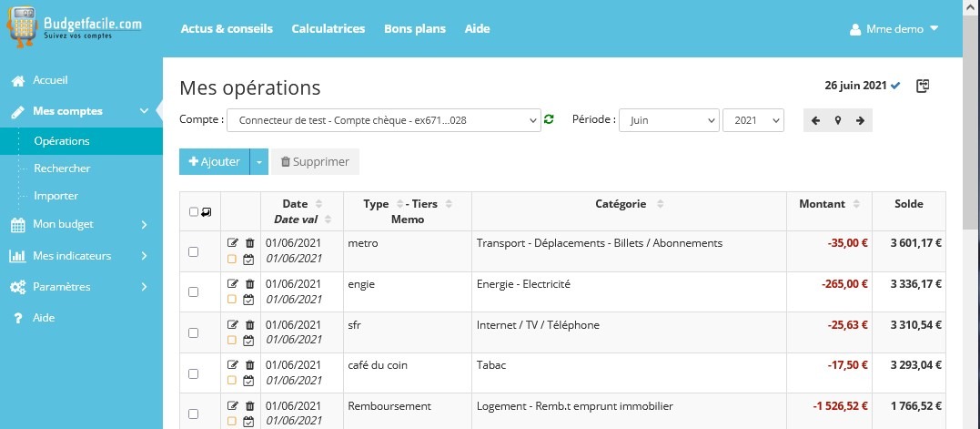Select the café du coin row checkbox
The height and width of the screenshot is (429, 980).
(193, 373)
